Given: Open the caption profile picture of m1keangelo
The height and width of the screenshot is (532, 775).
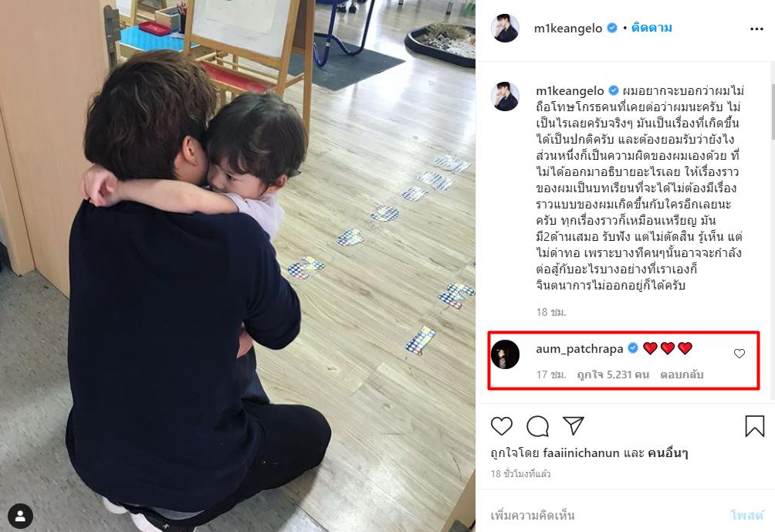Looking at the screenshot, I should (505, 96).
